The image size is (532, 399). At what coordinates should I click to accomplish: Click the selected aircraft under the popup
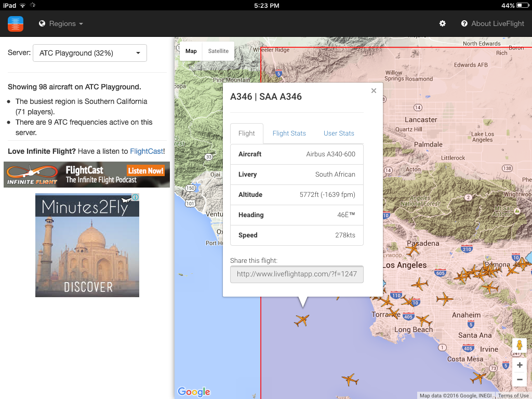pyautogui.click(x=301, y=320)
